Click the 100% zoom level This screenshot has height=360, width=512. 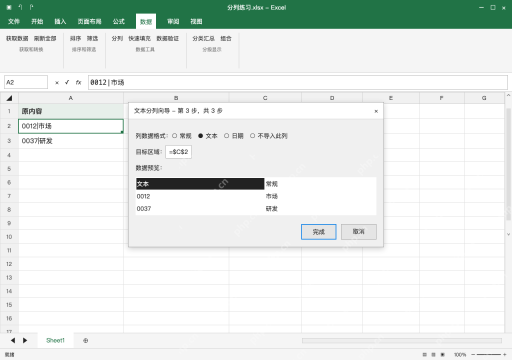(x=460, y=355)
